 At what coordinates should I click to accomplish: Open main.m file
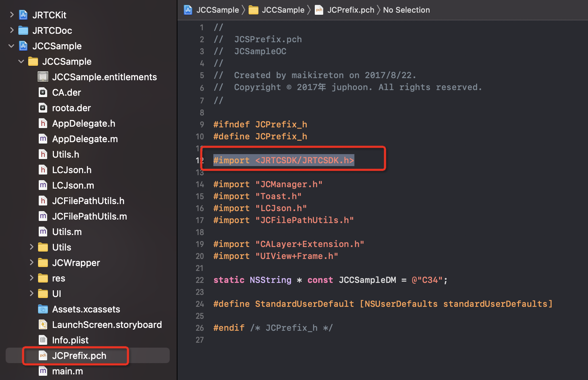[x=68, y=371]
